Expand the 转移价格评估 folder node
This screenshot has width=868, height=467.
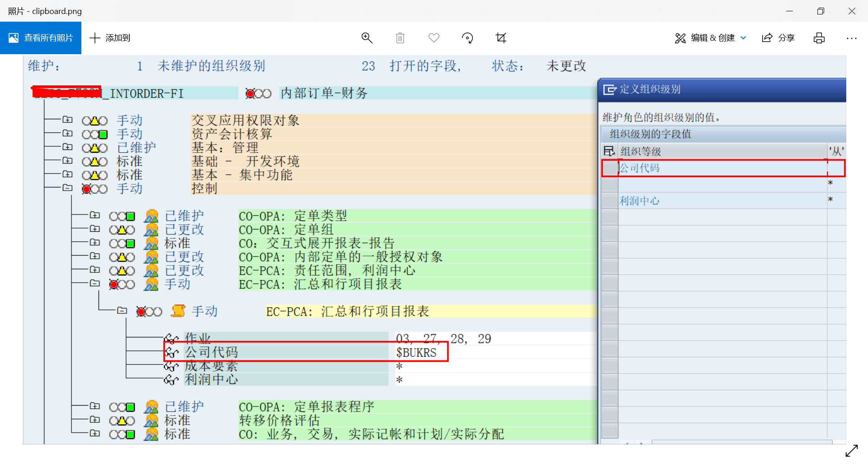tap(94, 419)
